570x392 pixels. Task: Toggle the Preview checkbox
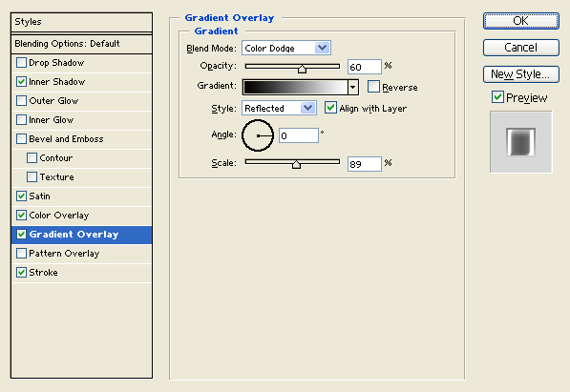click(497, 97)
